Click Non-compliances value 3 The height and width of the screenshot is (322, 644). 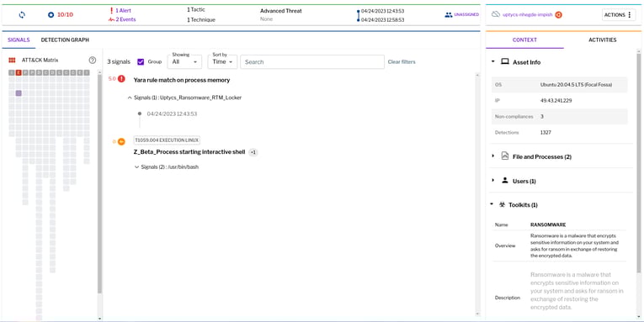[x=542, y=117]
